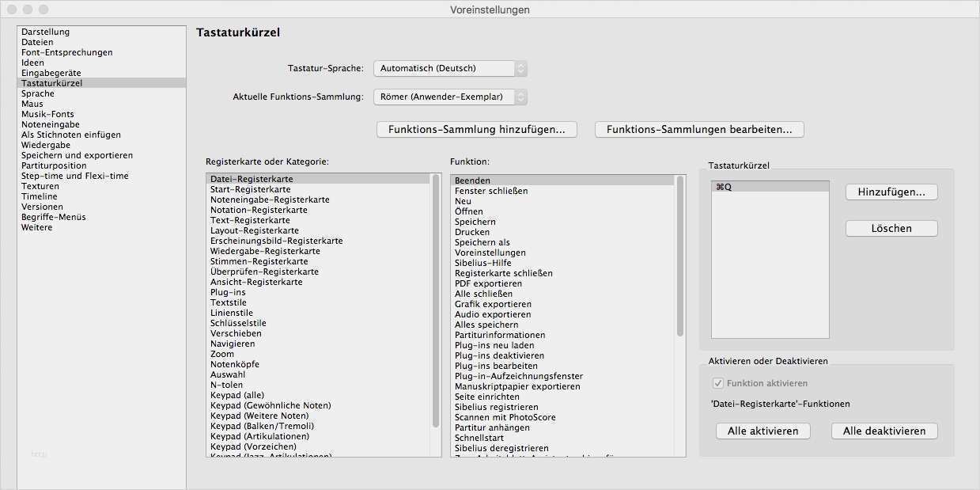Select Beenden function

click(x=563, y=181)
